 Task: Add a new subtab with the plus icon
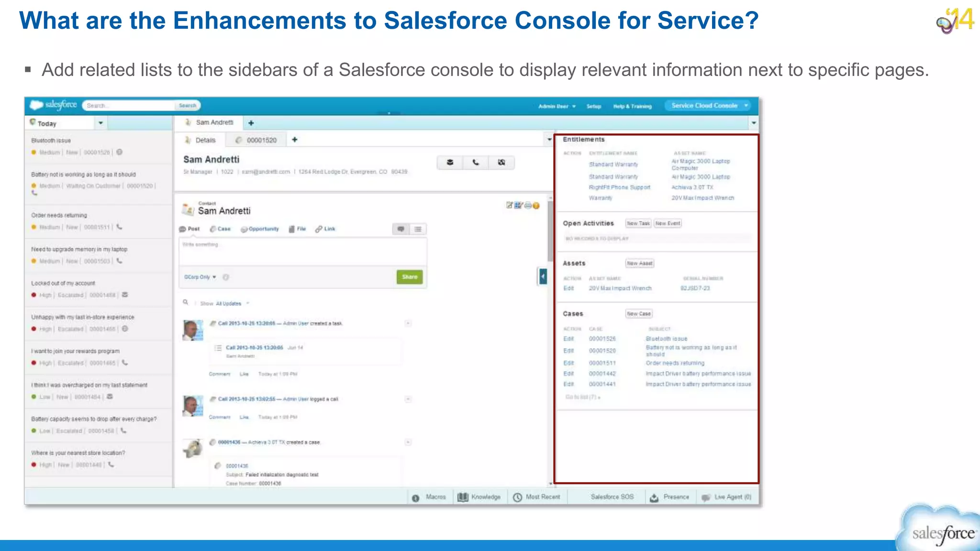click(x=295, y=140)
